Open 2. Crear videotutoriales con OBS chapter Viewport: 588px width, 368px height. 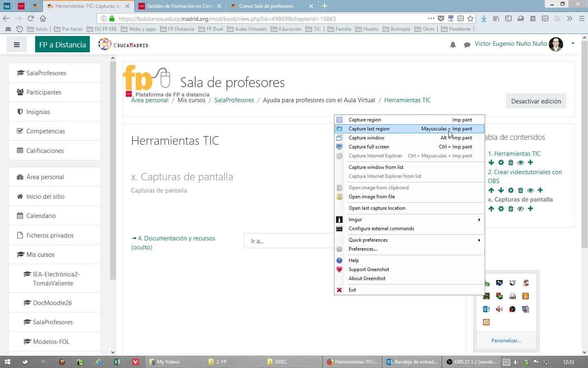tap(525, 176)
